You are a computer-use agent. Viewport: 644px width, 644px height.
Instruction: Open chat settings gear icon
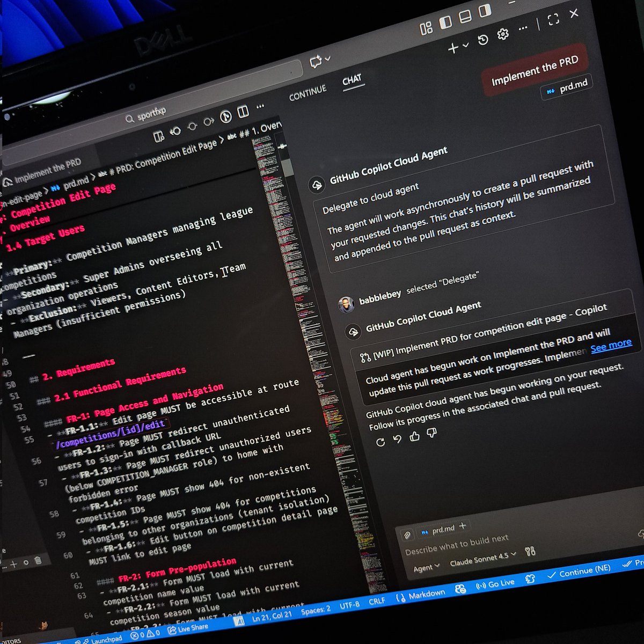point(503,34)
